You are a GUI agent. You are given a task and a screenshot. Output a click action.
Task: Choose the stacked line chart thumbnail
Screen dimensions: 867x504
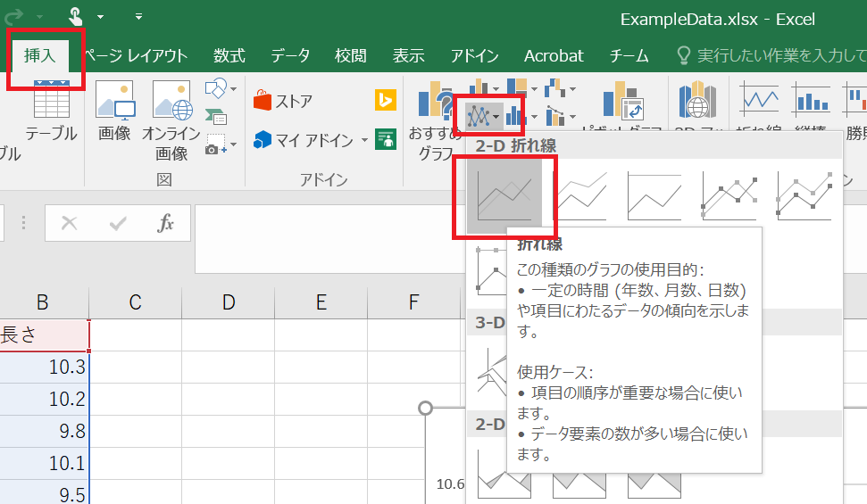579,196
